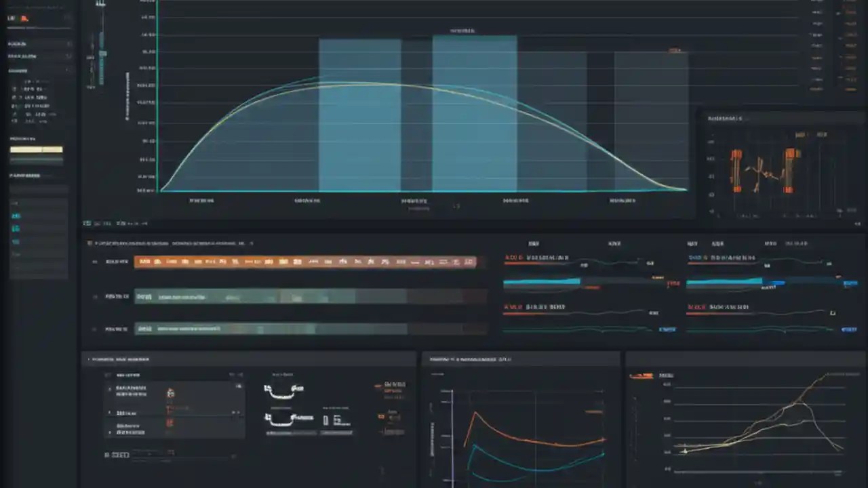Click the red label link above the main curve chart
This screenshot has width=868, height=488.
pos(672,50)
